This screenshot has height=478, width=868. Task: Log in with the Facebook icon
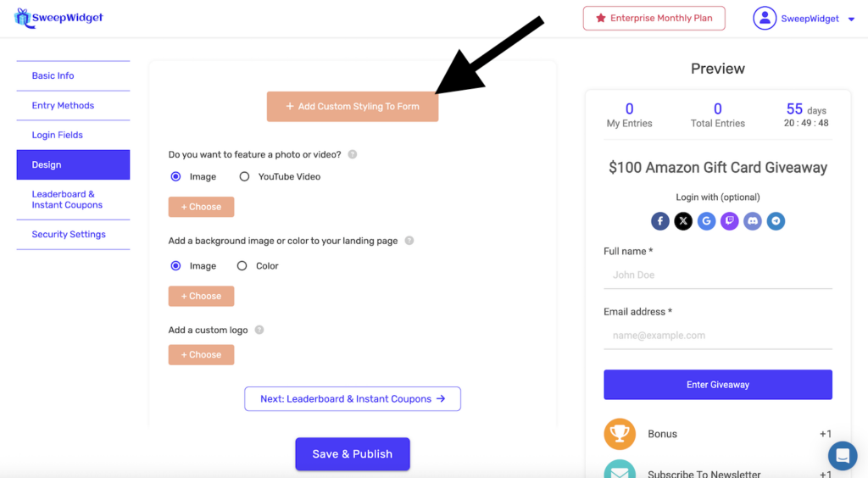pyautogui.click(x=660, y=222)
